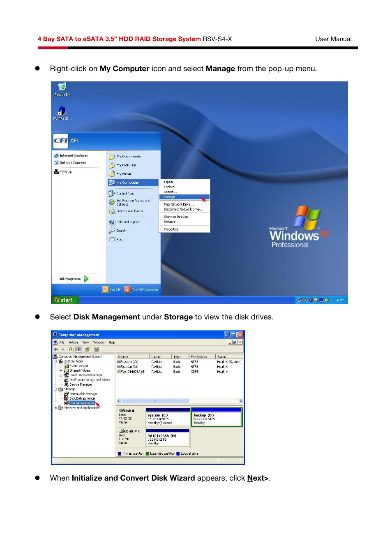Click the File System column header
This screenshot has height=555, width=392.
click(x=202, y=357)
